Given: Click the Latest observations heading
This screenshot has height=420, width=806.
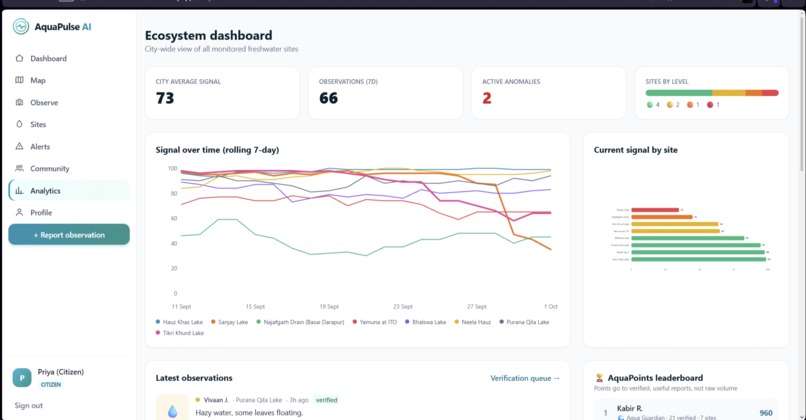Looking at the screenshot, I should click(194, 378).
